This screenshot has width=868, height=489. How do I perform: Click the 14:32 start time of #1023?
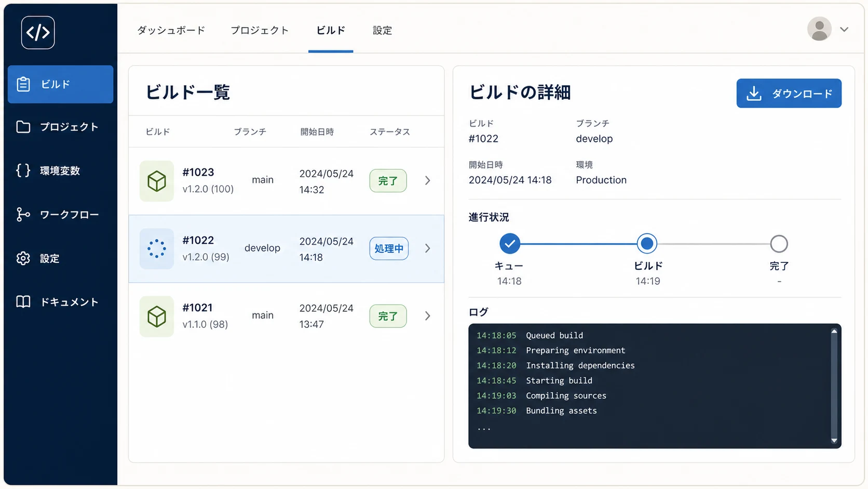coord(311,190)
